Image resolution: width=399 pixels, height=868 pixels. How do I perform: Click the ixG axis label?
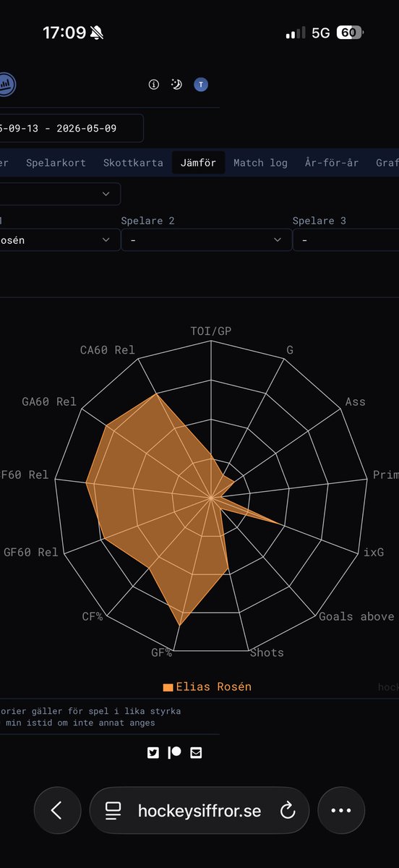[x=374, y=552]
